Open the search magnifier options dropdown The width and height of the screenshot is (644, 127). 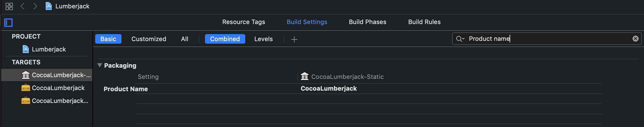(460, 39)
